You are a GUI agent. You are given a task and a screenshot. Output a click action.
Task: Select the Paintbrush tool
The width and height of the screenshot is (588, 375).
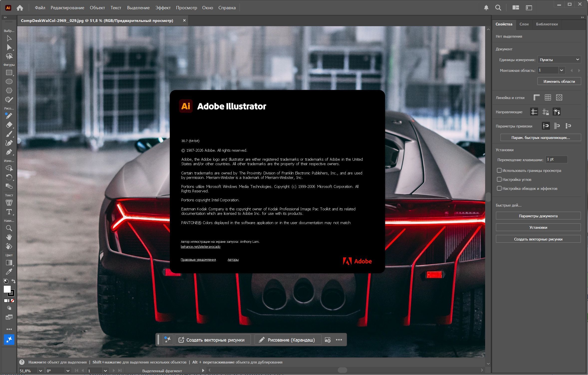(9, 134)
